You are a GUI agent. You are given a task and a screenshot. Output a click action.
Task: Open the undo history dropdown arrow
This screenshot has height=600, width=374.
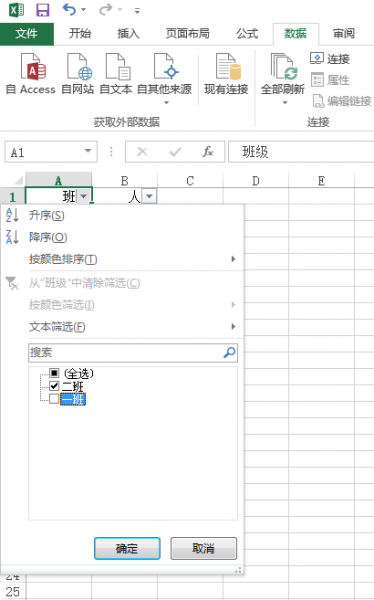pyautogui.click(x=83, y=10)
